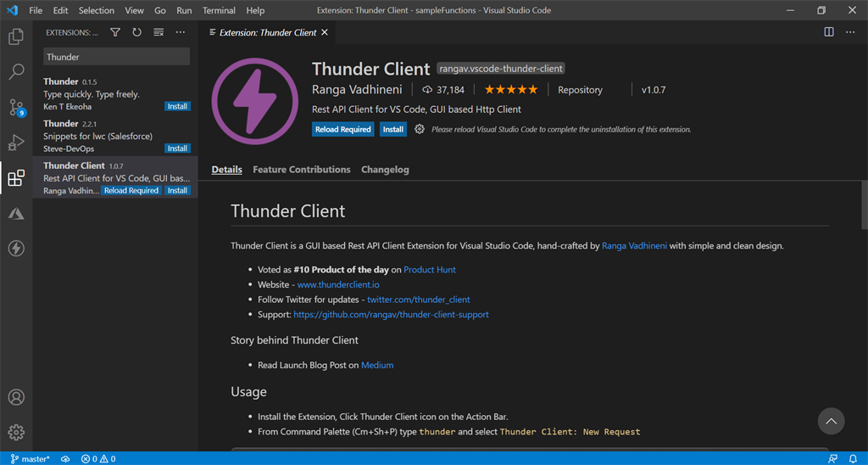Clear extensions search results icon
Viewport: 868px width, 465px height.
[159, 33]
